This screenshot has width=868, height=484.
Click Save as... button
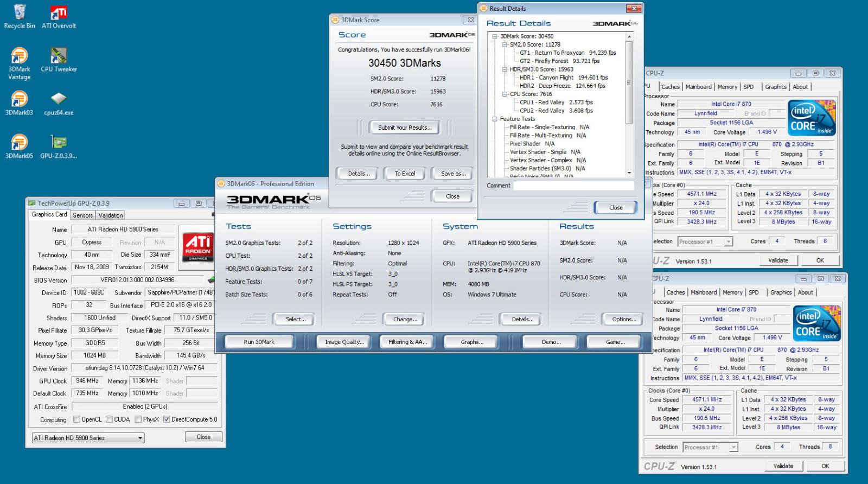click(453, 174)
